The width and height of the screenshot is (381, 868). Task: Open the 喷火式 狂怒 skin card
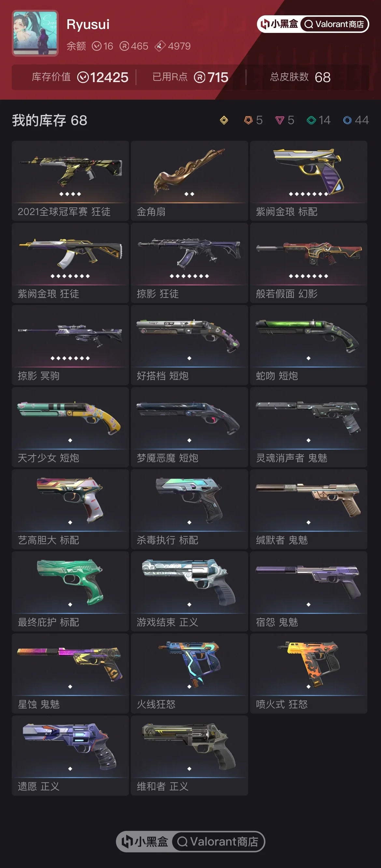(309, 673)
